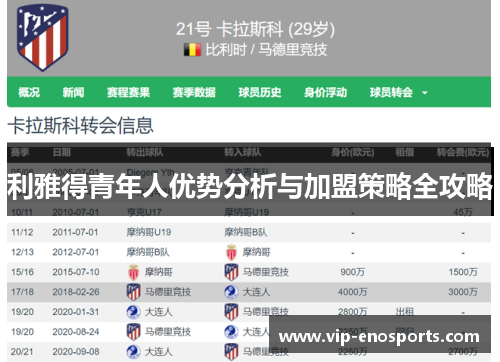The height and width of the screenshot is (362, 500).
Task: Open 大连人 link in 17/18 row
Action: click(256, 292)
